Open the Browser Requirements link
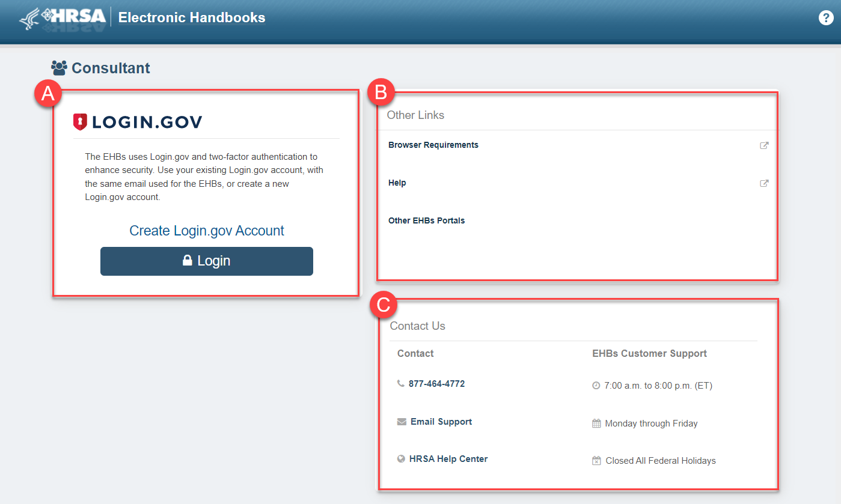 point(433,145)
